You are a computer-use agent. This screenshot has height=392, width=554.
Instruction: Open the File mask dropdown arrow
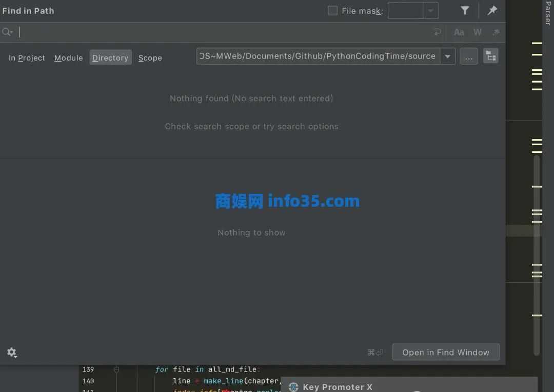[431, 11]
